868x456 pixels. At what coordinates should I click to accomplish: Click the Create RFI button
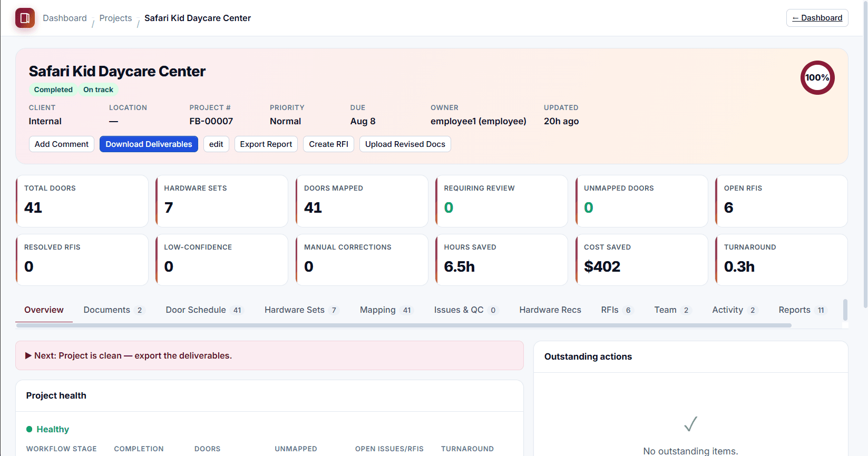[328, 144]
